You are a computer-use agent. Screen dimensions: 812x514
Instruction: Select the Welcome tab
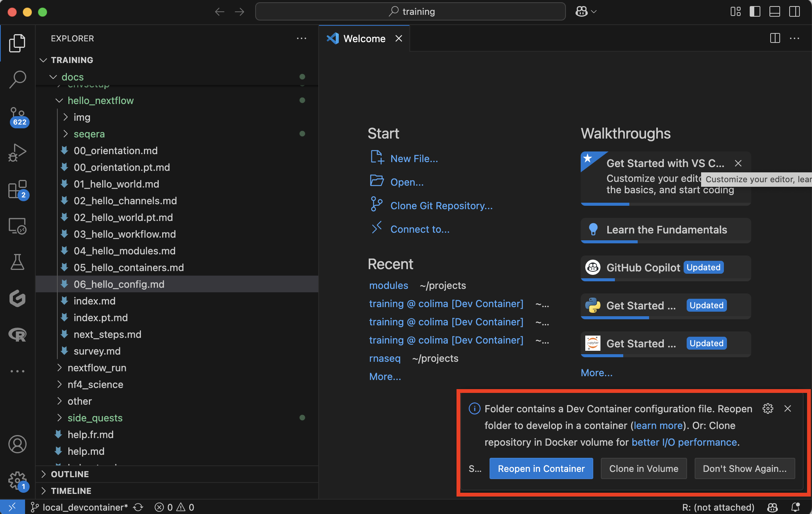(364, 38)
